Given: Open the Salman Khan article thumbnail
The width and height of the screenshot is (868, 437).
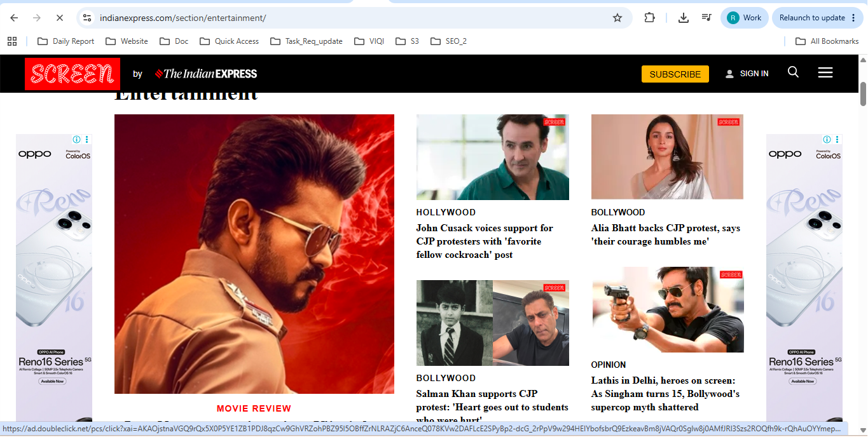Looking at the screenshot, I should pos(493,323).
